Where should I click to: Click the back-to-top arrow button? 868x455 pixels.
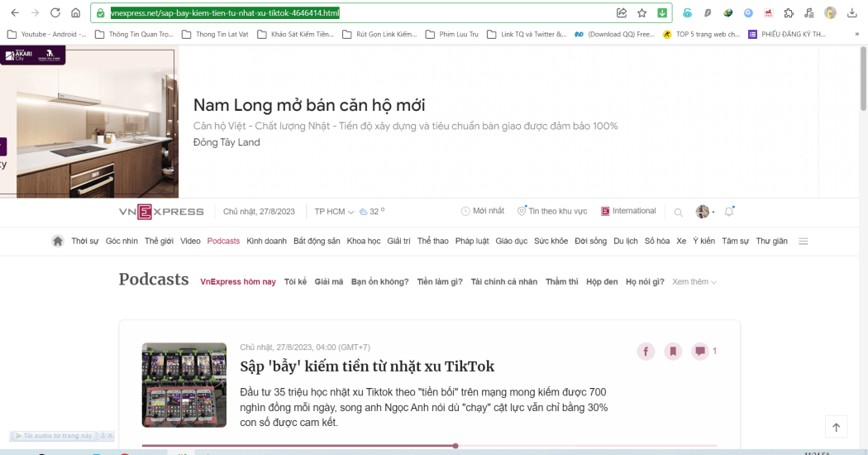(x=836, y=428)
